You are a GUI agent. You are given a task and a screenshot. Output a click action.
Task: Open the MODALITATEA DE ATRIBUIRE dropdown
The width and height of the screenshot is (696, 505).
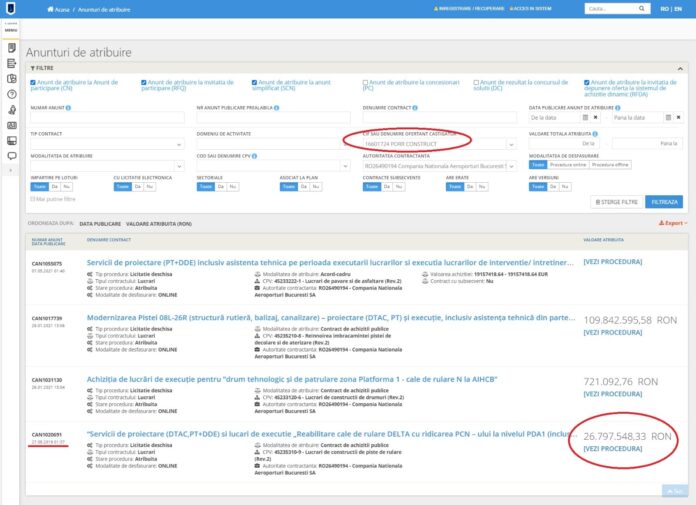tap(105, 168)
